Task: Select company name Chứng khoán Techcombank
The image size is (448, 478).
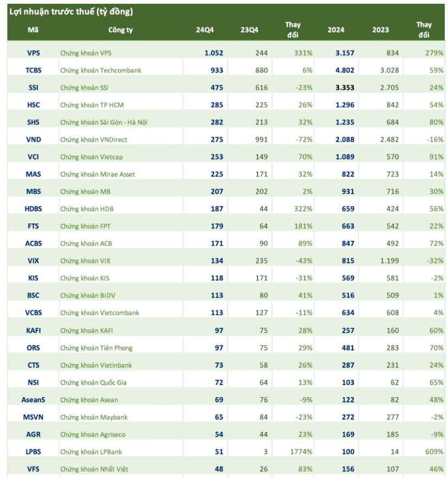Action: tap(100, 71)
